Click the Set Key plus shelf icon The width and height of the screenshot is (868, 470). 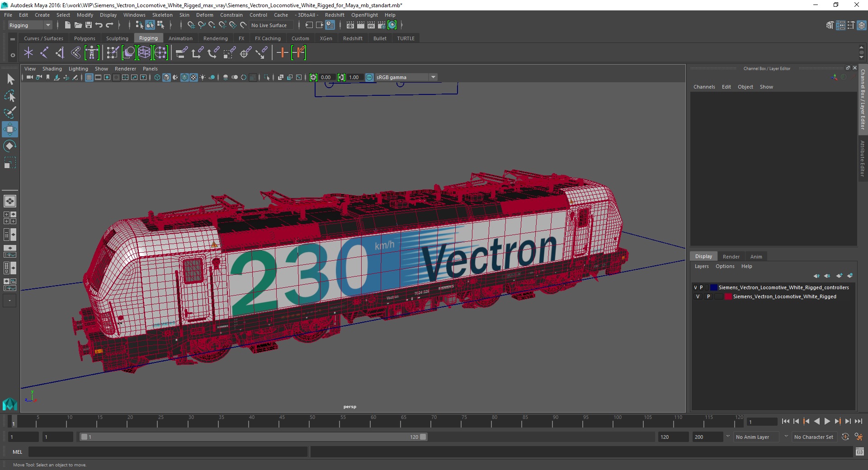282,53
